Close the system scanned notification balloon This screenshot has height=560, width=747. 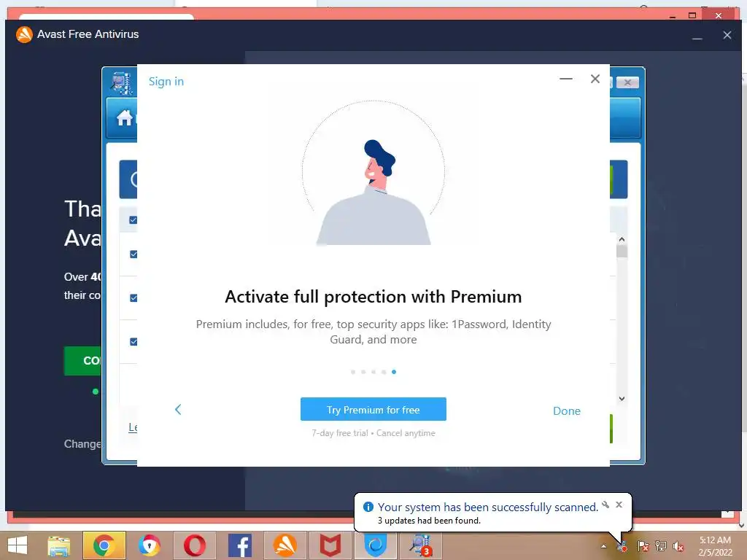[x=619, y=505]
